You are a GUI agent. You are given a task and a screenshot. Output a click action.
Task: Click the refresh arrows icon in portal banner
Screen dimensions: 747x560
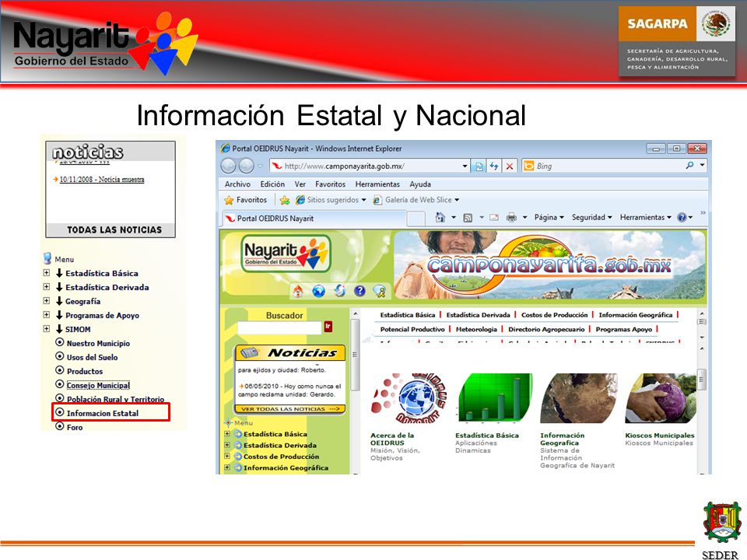pyautogui.click(x=339, y=290)
